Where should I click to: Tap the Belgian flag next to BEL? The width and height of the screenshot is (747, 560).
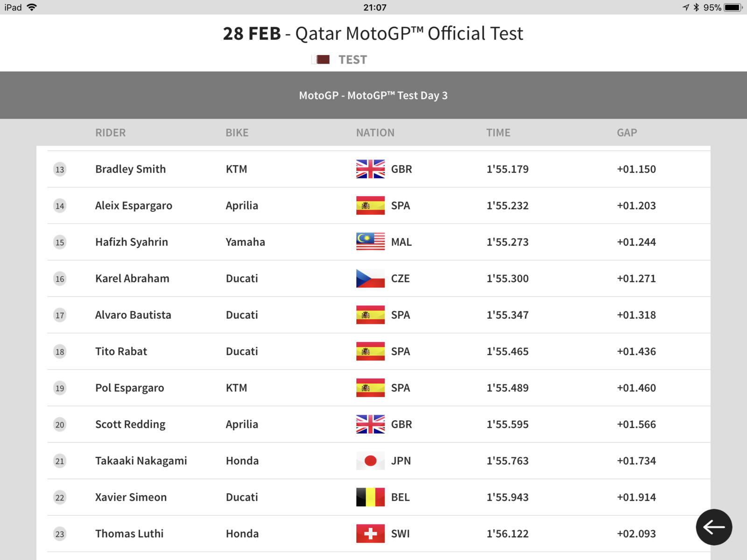370,497
